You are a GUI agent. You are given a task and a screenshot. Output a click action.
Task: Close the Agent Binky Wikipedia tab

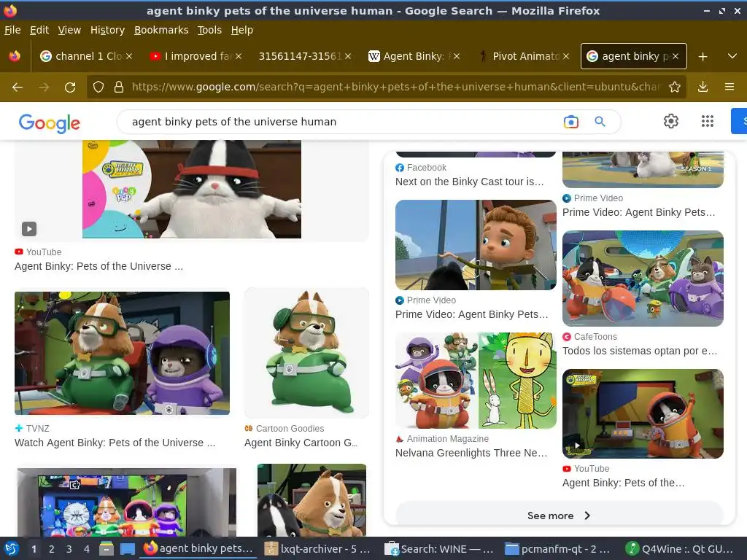[x=457, y=56]
